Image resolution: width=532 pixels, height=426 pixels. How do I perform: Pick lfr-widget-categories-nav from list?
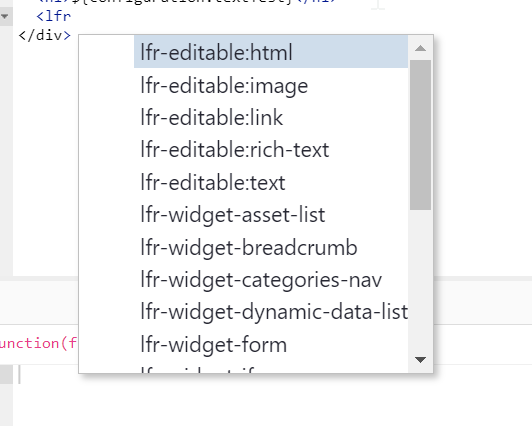pyautogui.click(x=271, y=280)
